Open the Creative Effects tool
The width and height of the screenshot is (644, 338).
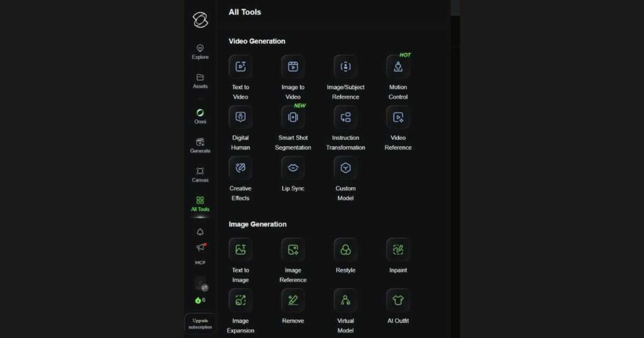tap(240, 179)
